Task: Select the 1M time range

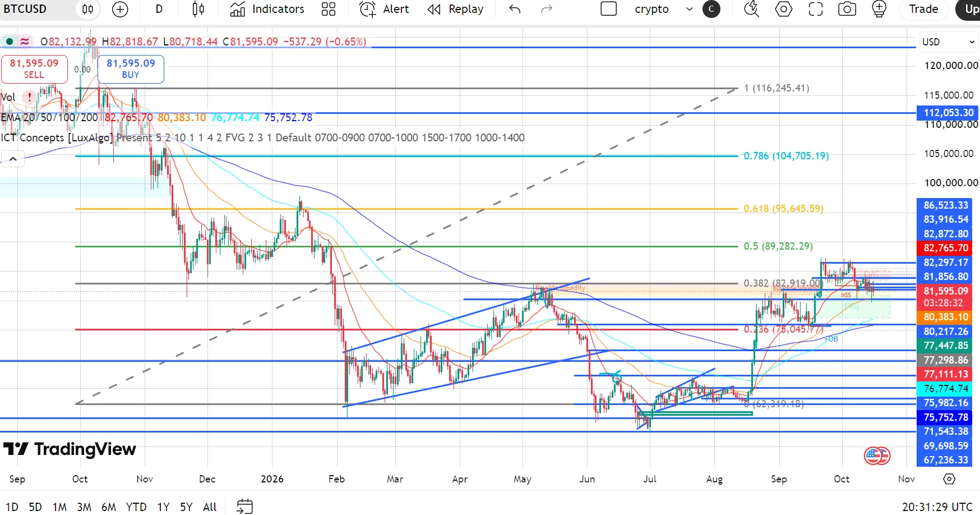Action: pos(59,507)
